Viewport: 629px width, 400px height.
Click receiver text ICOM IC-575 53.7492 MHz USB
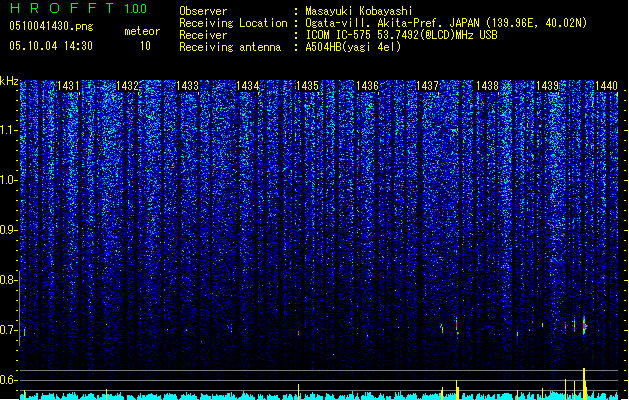pos(401,35)
